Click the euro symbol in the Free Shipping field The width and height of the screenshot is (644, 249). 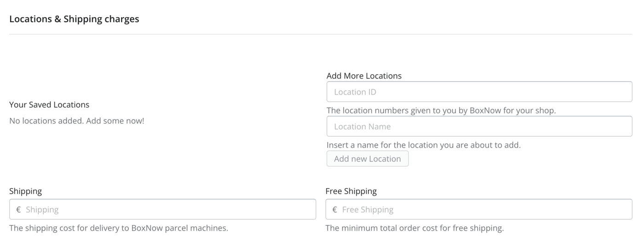(x=334, y=209)
